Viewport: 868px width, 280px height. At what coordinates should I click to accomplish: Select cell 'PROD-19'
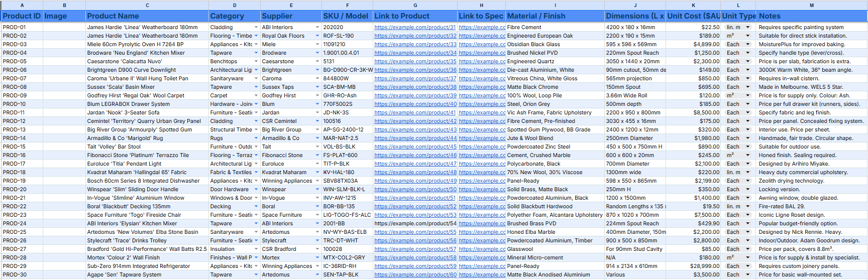tap(22, 181)
